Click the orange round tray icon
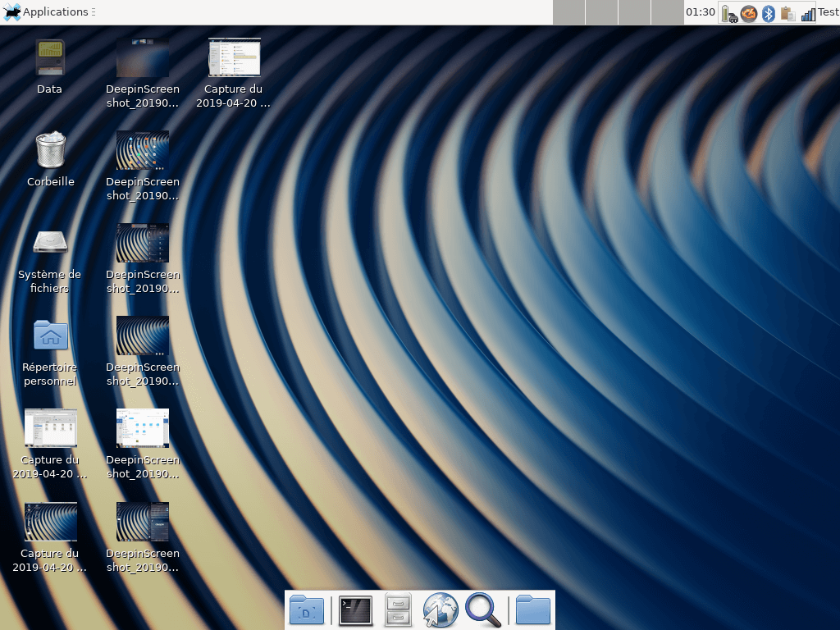Image resolution: width=840 pixels, height=630 pixels. coord(748,13)
